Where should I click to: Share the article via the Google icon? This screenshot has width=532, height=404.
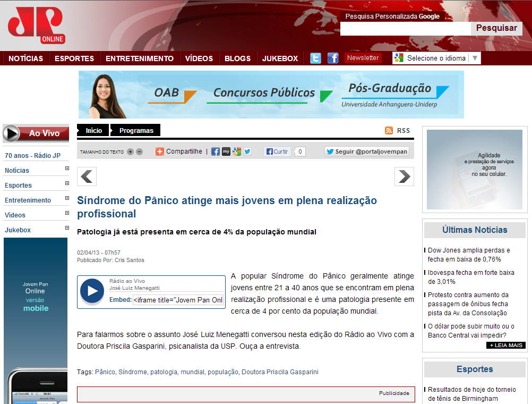[x=237, y=151]
